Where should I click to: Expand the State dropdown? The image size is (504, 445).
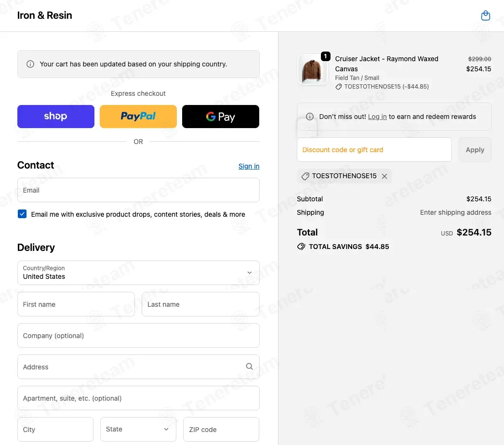[138, 429]
